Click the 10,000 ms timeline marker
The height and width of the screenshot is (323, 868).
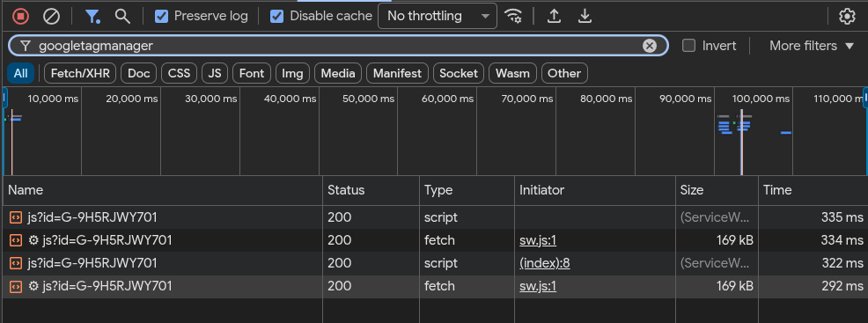(x=53, y=99)
